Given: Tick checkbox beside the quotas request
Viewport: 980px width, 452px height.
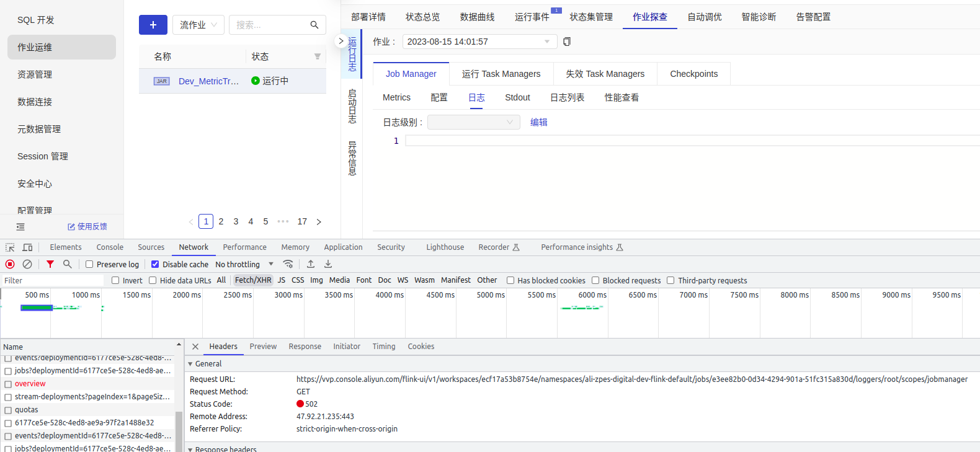Looking at the screenshot, I should [x=8, y=410].
